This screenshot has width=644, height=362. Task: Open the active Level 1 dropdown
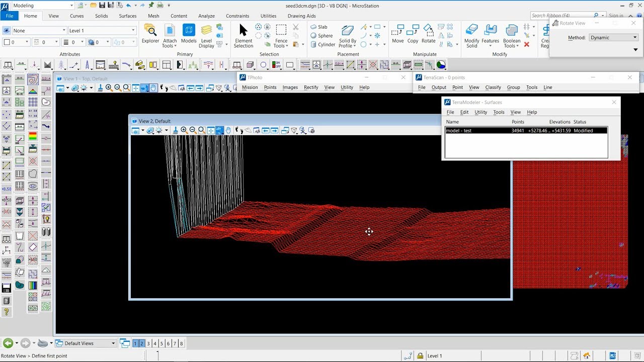(102, 31)
